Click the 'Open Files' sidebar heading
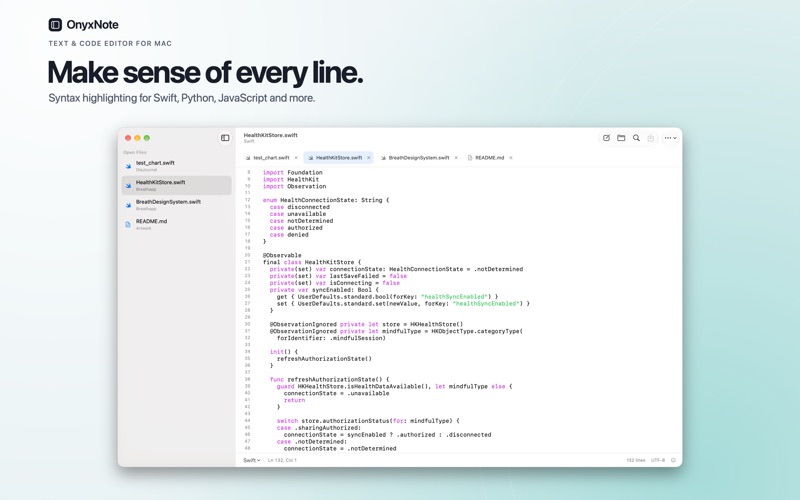This screenshot has width=800, height=500. [x=135, y=152]
